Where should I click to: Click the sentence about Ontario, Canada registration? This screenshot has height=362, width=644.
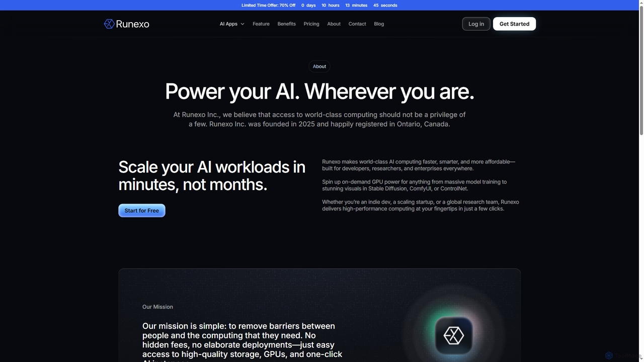330,124
